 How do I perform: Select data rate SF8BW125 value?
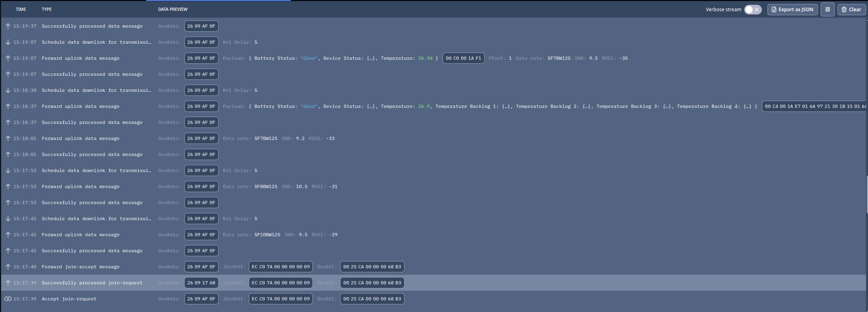266,186
